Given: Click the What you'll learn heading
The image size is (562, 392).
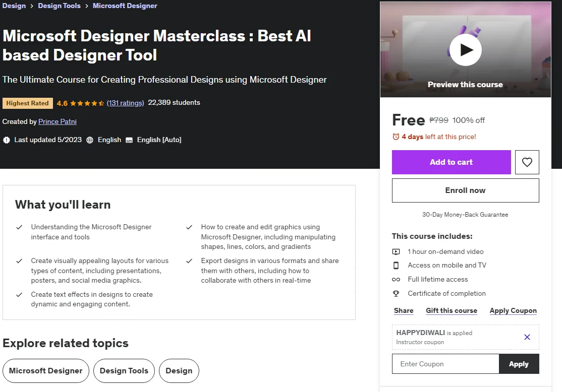Looking at the screenshot, I should 63,205.
